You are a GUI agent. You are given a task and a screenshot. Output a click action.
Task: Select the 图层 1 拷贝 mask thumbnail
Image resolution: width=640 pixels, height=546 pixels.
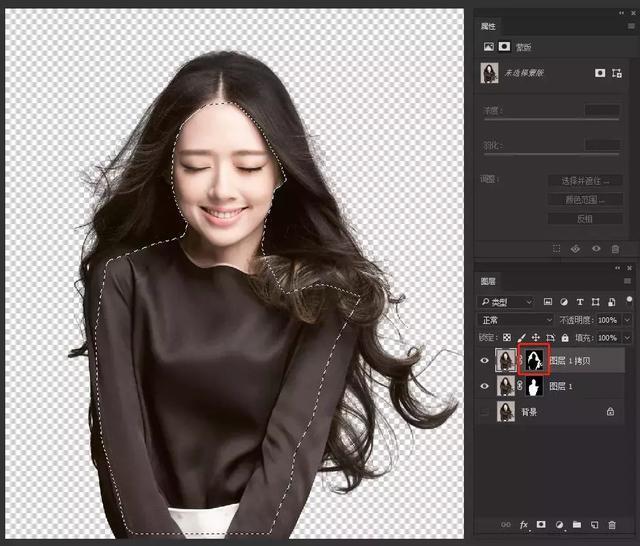click(x=534, y=361)
